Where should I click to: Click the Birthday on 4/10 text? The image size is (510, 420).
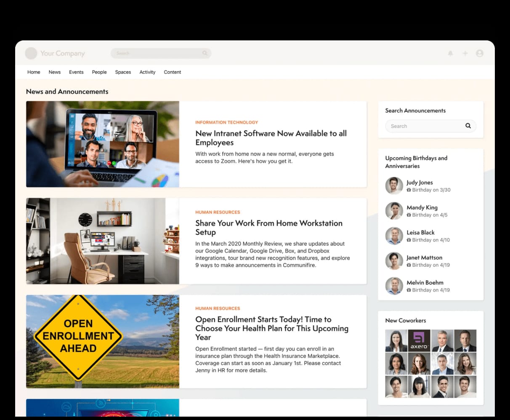[431, 240]
